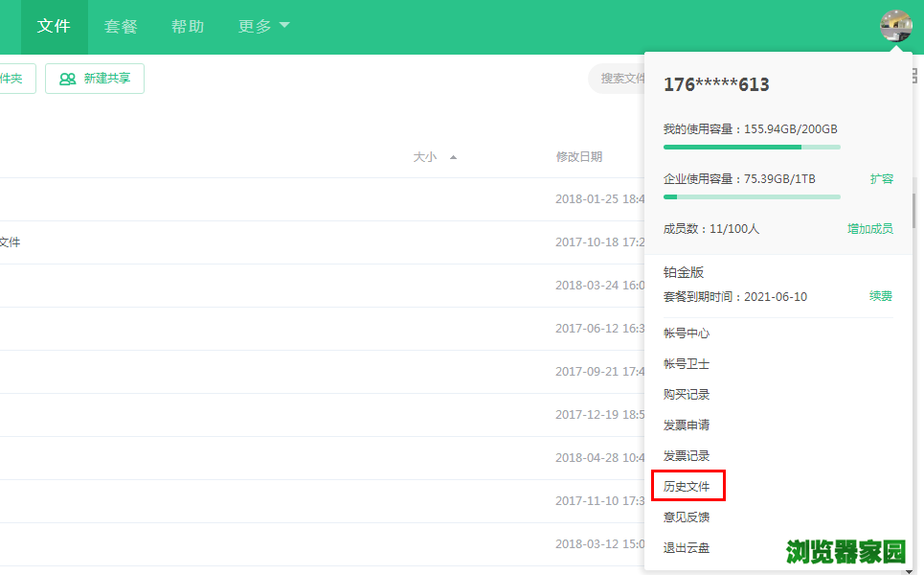Click 退出云盘 to log out
Image resolution: width=924 pixels, height=575 pixels.
coord(687,548)
